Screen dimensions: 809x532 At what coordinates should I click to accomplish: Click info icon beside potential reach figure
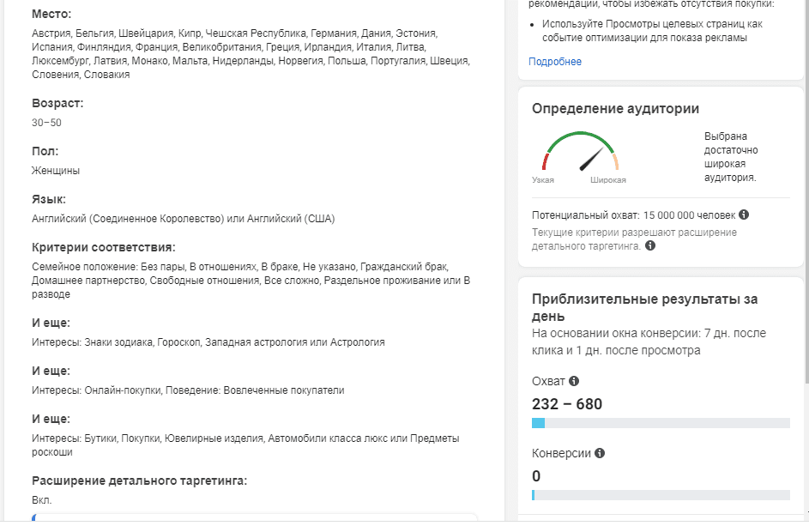pos(744,215)
